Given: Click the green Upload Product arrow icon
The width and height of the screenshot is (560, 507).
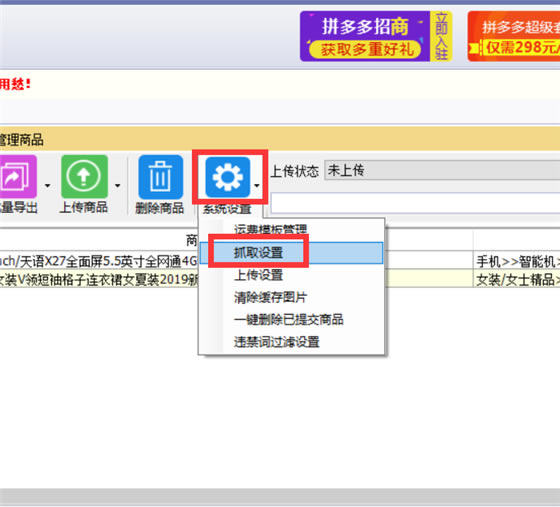Looking at the screenshot, I should point(84,176).
